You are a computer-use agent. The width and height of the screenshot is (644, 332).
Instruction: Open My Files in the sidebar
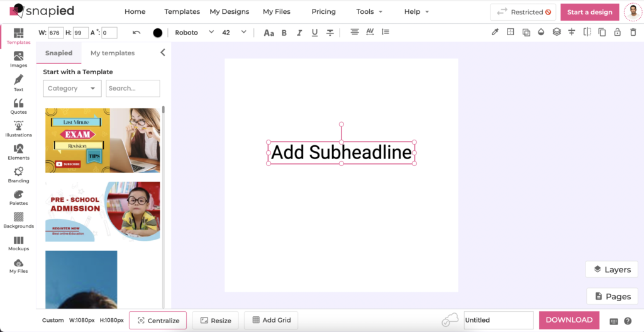click(18, 266)
